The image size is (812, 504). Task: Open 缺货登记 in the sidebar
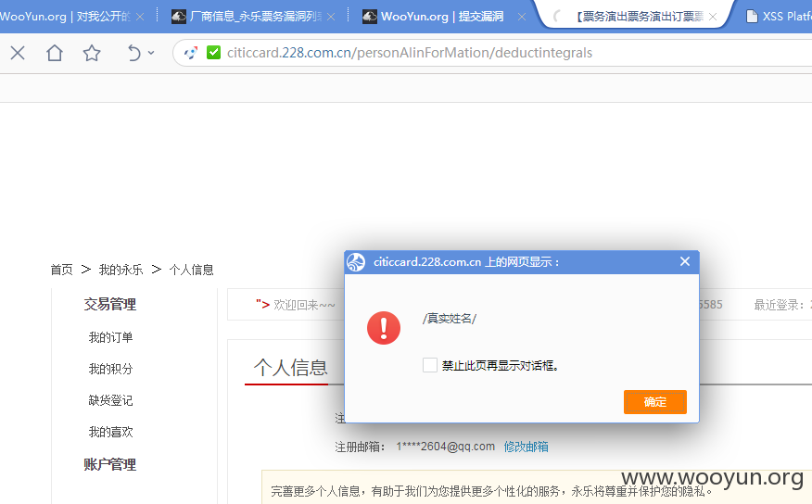coord(111,400)
